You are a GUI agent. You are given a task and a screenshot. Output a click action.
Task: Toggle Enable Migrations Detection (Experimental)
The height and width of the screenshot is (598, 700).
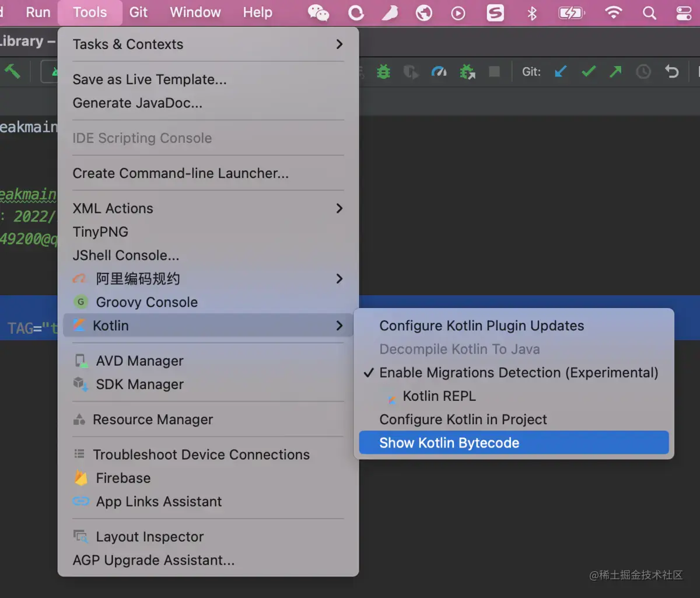(514, 373)
